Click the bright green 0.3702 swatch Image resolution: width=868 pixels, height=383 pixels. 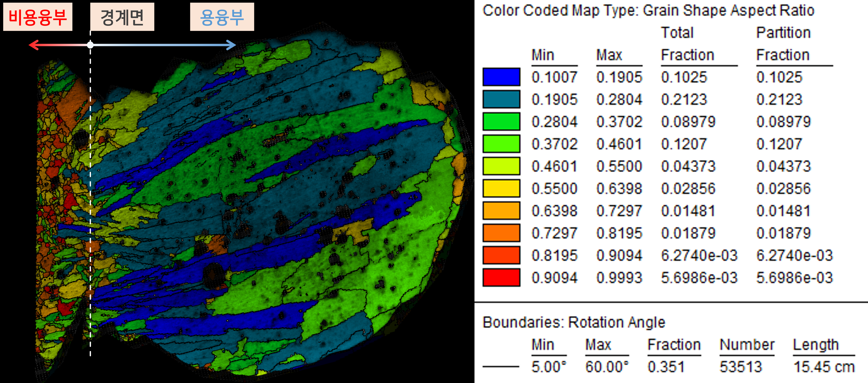coord(501,144)
